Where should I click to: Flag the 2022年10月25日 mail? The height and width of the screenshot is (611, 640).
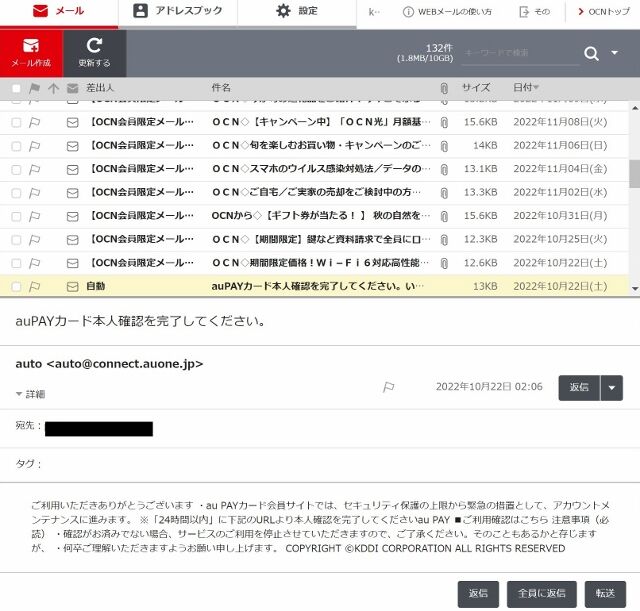(35, 240)
